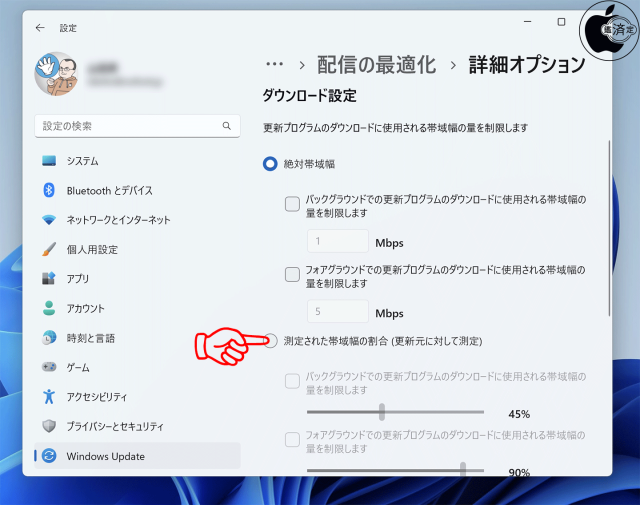Click the foreground Mbps field showing 5
640x505 pixels.
(x=338, y=312)
